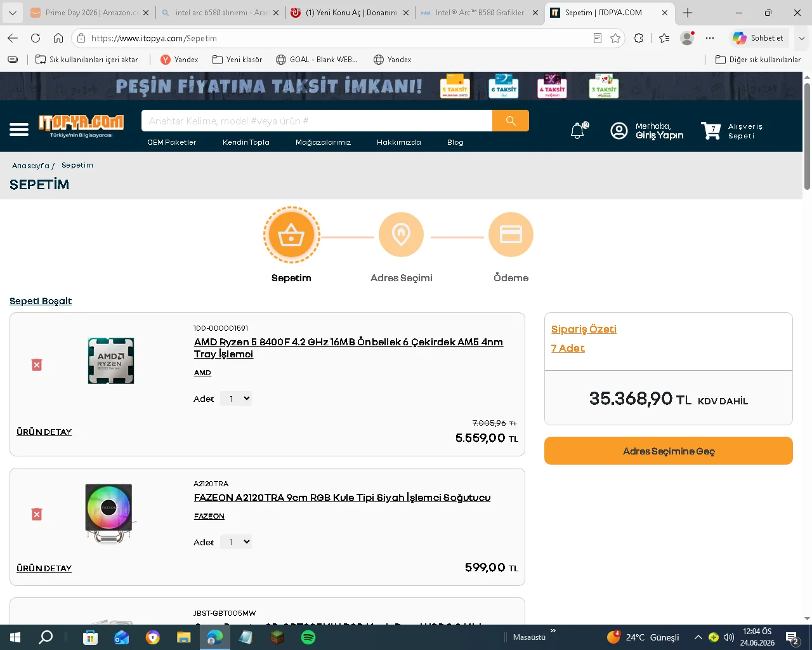Open the AMD Ryzen 5 8400F product title
The width and height of the screenshot is (812, 650).
(348, 348)
